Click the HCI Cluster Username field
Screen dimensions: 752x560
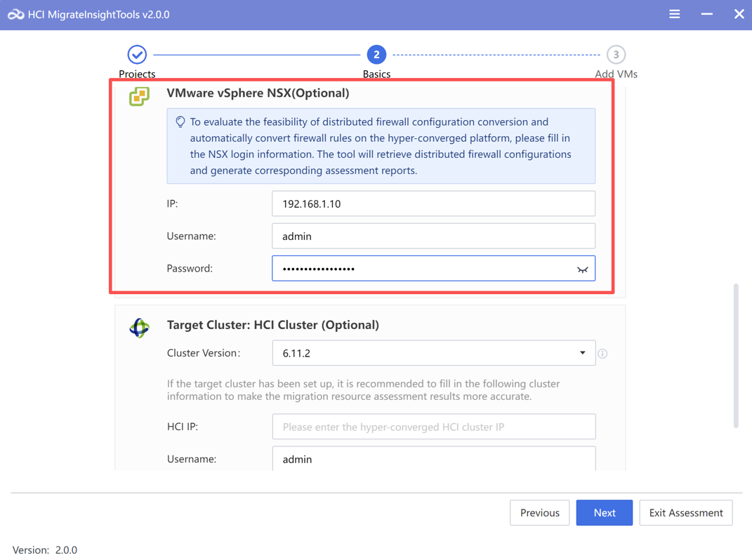434,458
